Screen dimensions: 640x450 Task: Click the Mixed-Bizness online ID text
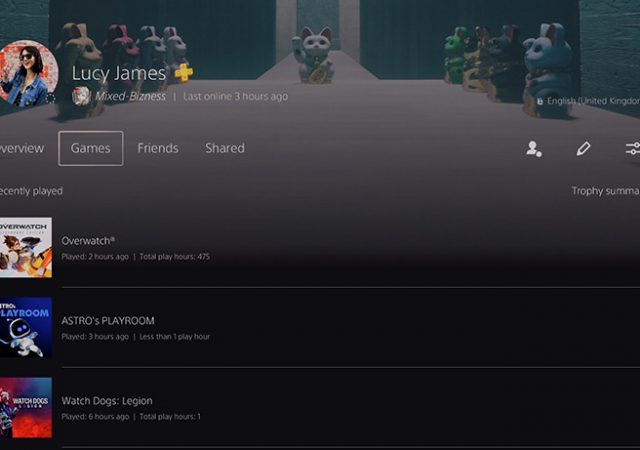pyautogui.click(x=131, y=96)
